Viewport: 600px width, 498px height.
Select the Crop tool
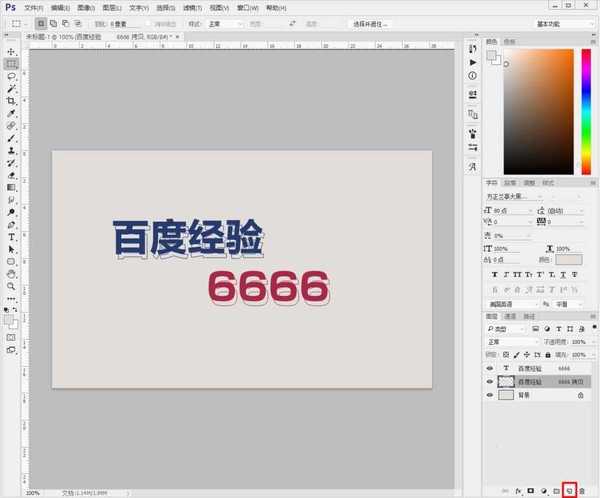[x=11, y=101]
